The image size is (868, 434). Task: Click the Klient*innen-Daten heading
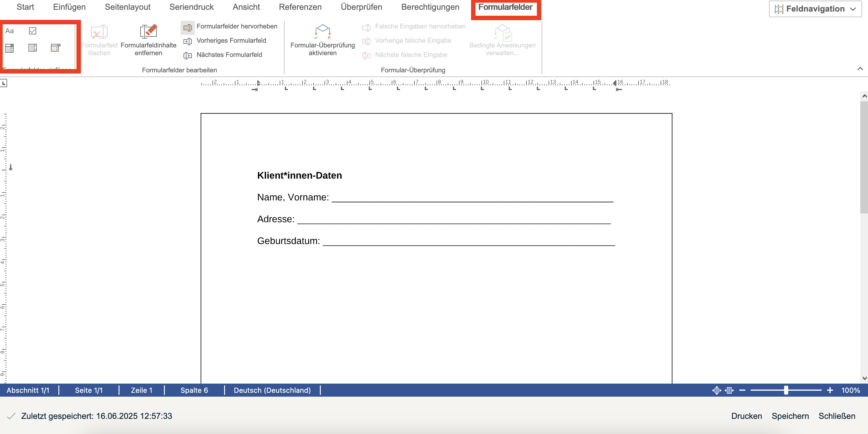click(299, 175)
